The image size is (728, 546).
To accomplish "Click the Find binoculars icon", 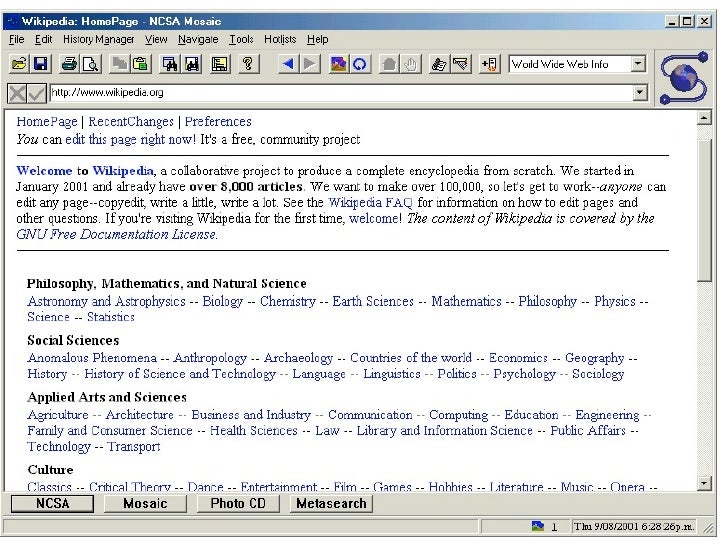I will (169, 64).
